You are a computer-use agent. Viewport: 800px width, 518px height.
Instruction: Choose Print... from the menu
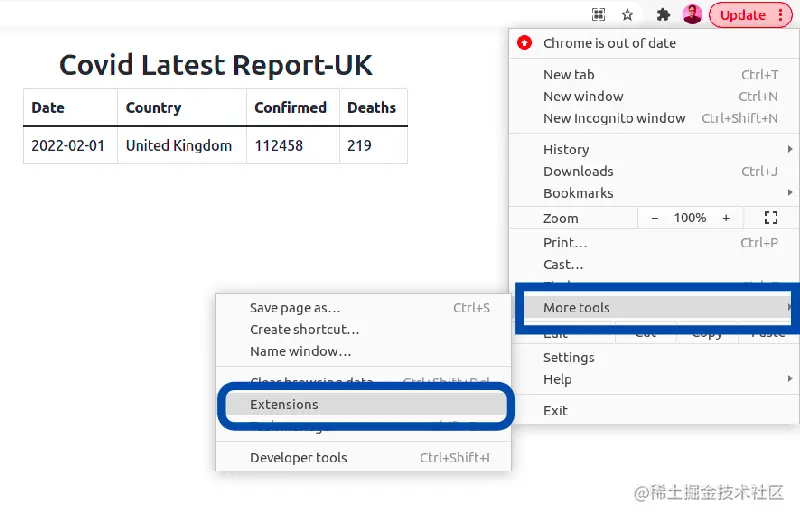tap(654, 242)
